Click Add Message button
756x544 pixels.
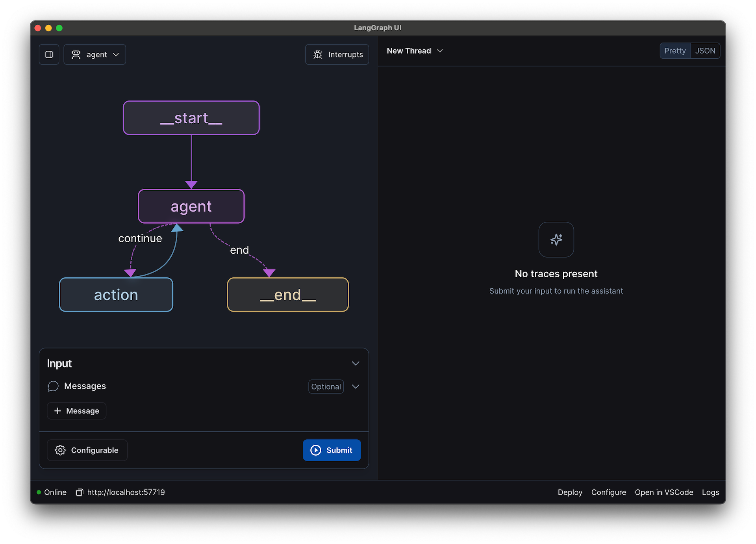click(x=76, y=410)
